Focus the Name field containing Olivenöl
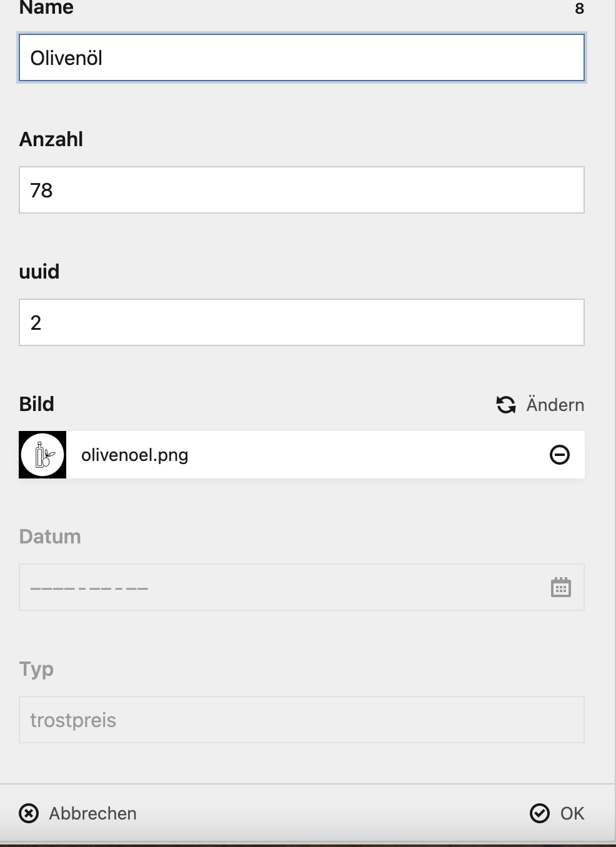The width and height of the screenshot is (616, 847). click(x=301, y=58)
